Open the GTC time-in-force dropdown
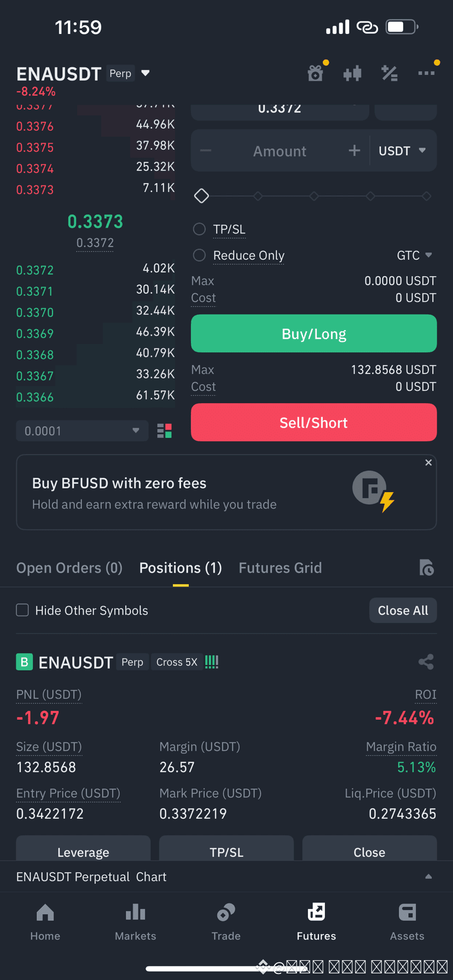453x980 pixels. [x=414, y=255]
